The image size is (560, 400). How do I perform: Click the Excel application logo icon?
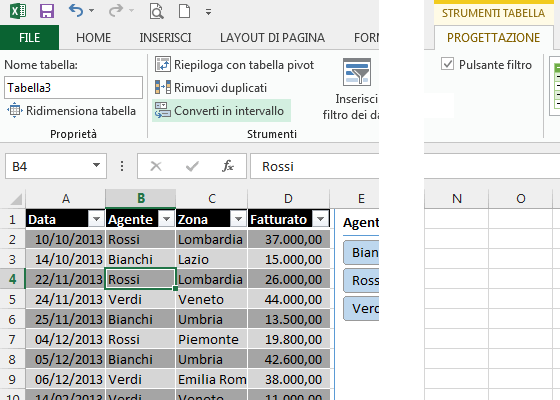(18, 11)
